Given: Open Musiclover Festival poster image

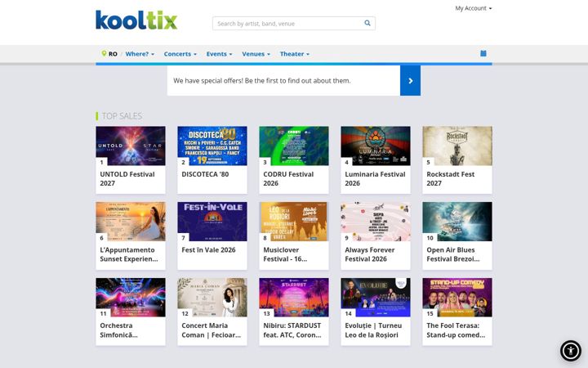Looking at the screenshot, I should click(x=294, y=222).
